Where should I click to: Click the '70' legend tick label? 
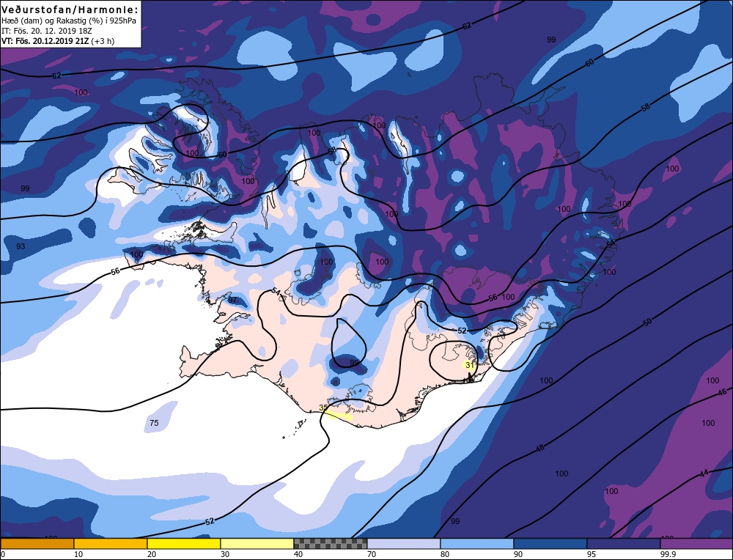372,554
